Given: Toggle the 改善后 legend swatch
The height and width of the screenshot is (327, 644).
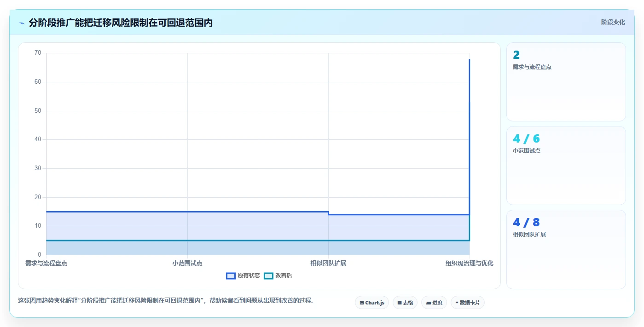Looking at the screenshot, I should pos(268,275).
